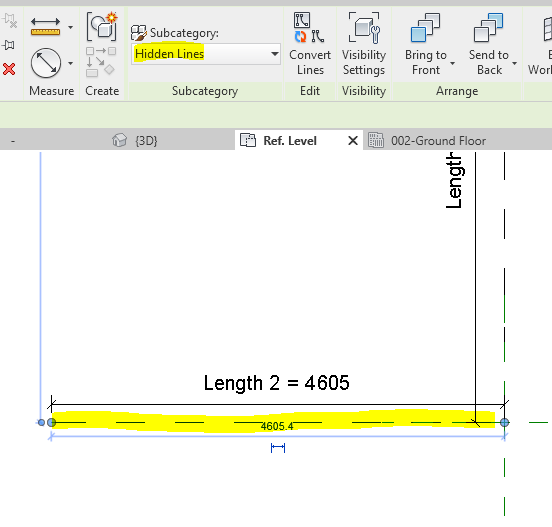Viewport: 552px width, 527px height.
Task: Click the left endpoint grip of the hidden line
Action: (x=52, y=422)
